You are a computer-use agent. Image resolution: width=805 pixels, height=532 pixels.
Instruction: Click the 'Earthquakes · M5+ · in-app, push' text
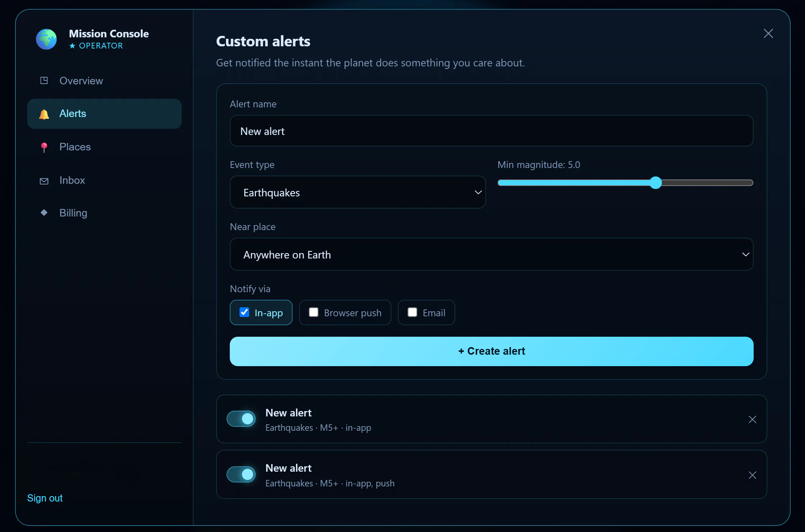[x=330, y=483]
